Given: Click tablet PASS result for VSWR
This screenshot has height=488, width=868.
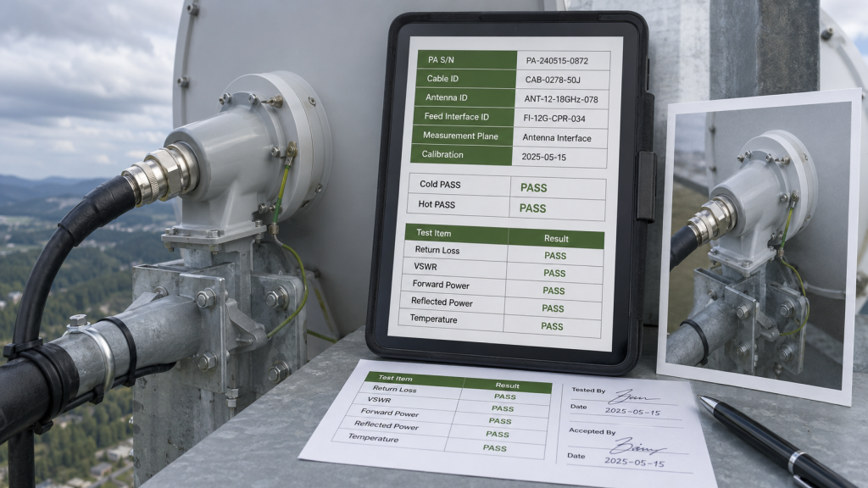Looking at the screenshot, I should pos(554,274).
